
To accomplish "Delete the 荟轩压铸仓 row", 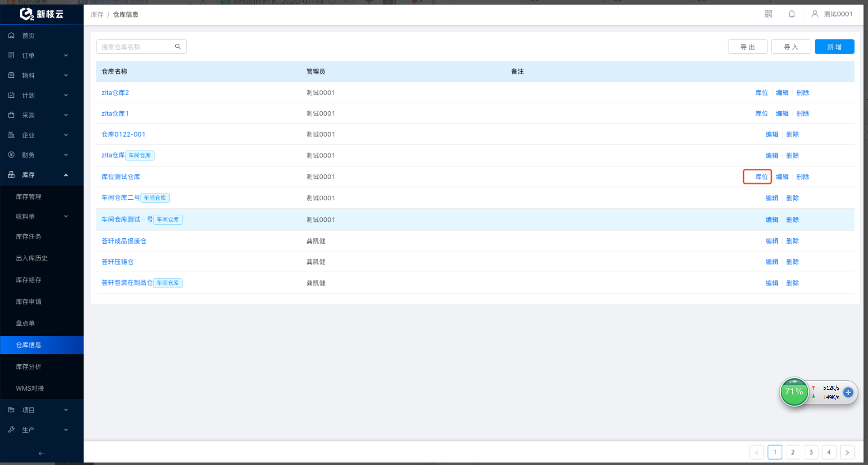I will [x=792, y=262].
